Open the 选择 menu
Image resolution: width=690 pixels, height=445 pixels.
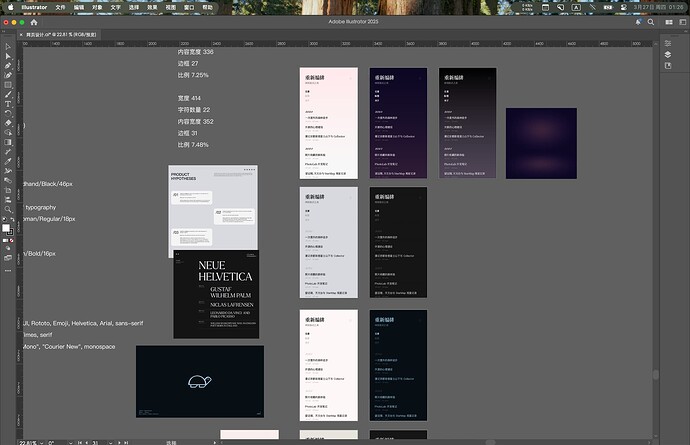tap(134, 7)
